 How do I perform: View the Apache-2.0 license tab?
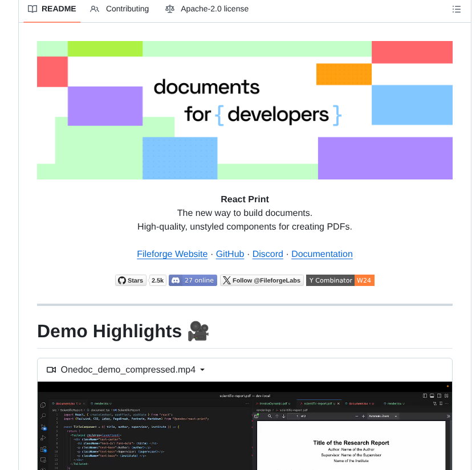coord(214,9)
